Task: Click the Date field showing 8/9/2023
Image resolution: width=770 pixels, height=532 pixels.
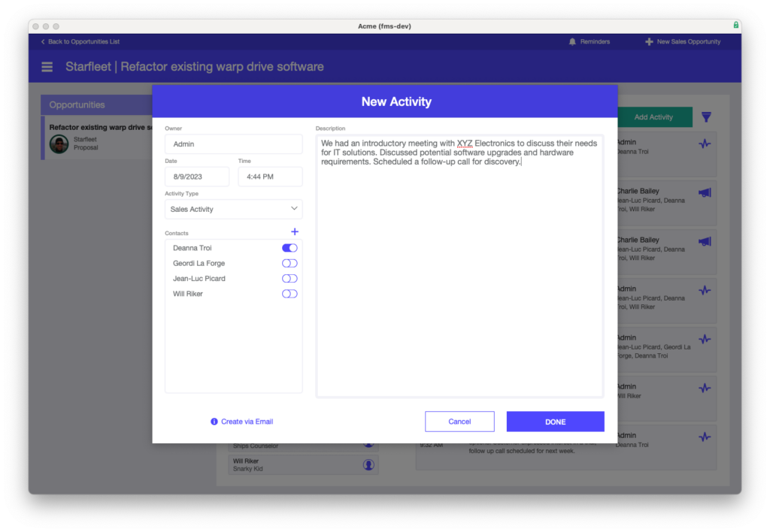Action: pyautogui.click(x=197, y=177)
